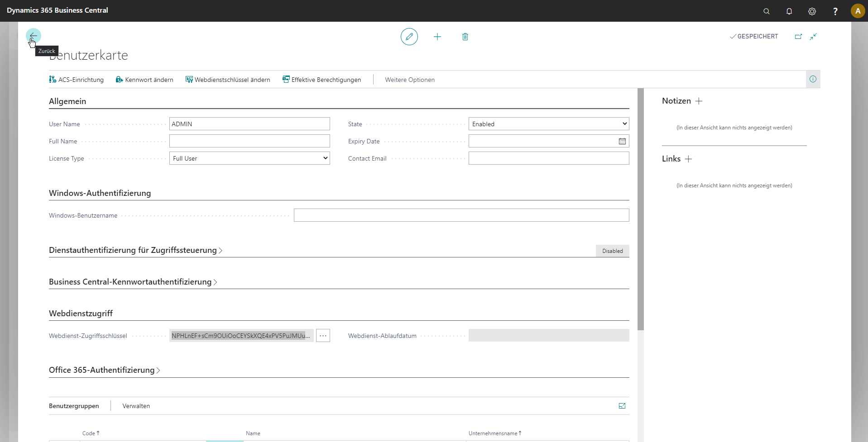Click Effektive Berechtigungen action

[321, 80]
